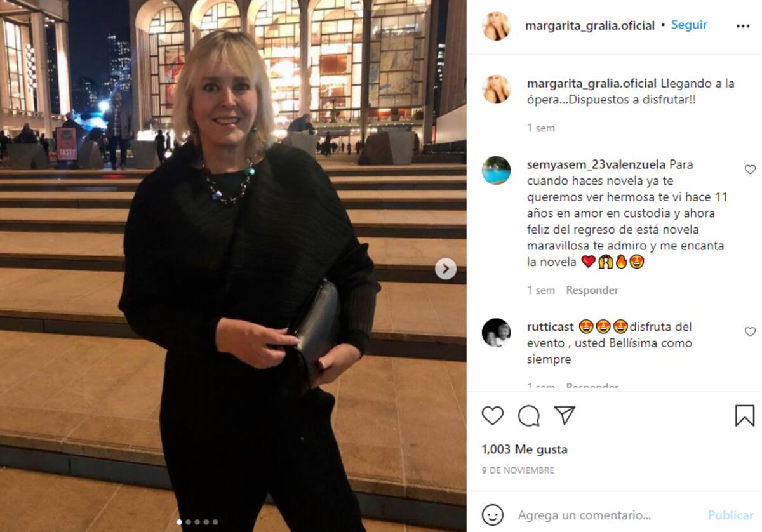Open the three-dot more options menu

point(743,26)
